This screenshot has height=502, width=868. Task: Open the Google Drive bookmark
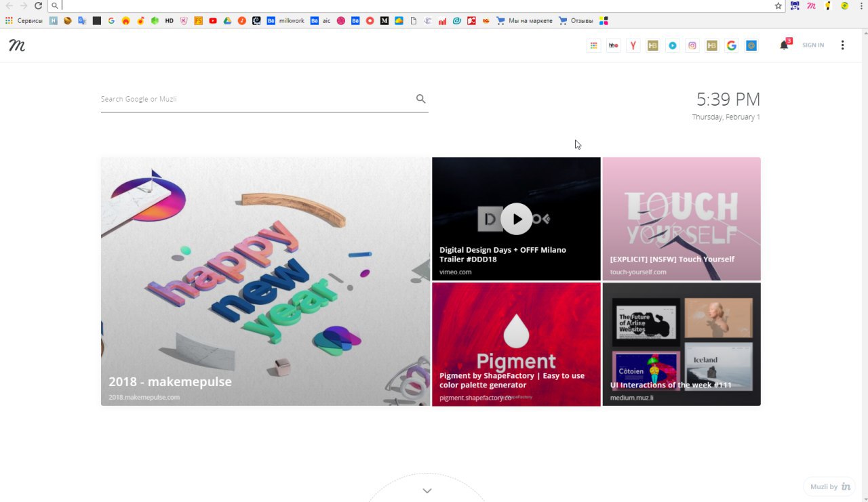(x=228, y=21)
